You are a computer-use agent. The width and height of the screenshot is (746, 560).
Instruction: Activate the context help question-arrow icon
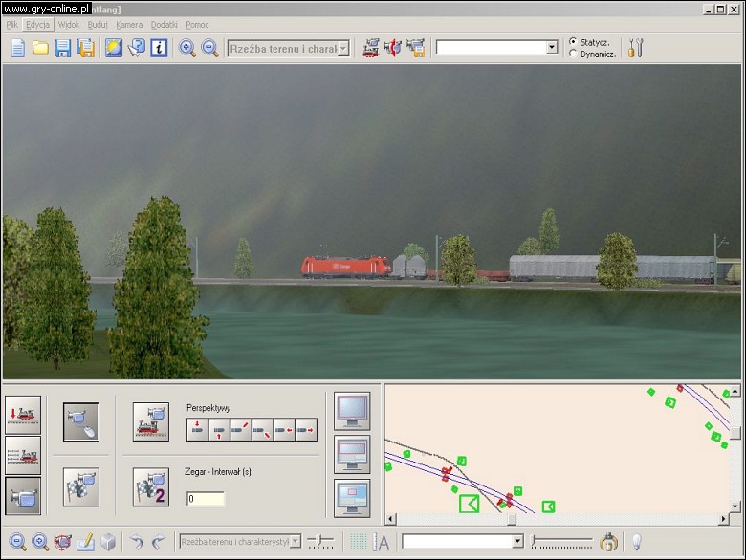[x=136, y=48]
